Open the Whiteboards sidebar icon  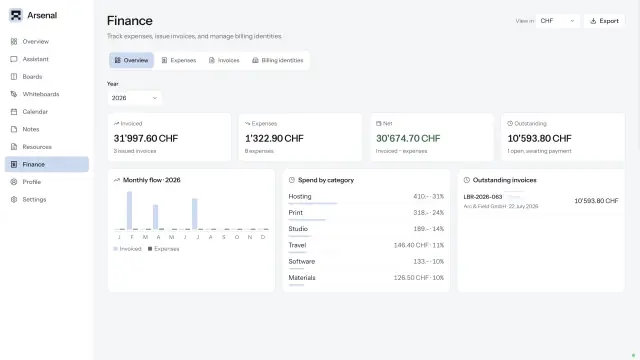click(14, 94)
